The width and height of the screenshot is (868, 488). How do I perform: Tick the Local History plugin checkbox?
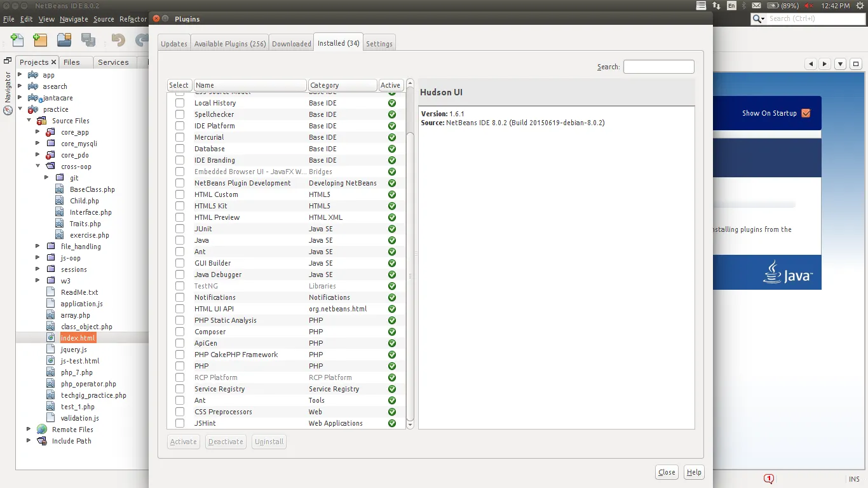point(180,103)
